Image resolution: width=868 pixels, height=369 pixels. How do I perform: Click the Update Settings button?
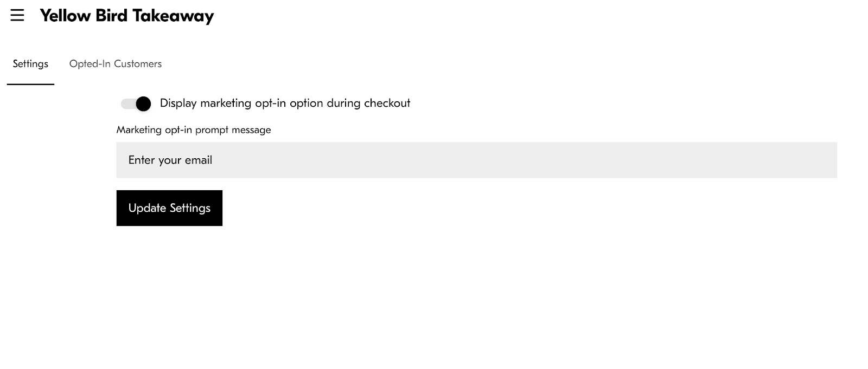pos(169,208)
